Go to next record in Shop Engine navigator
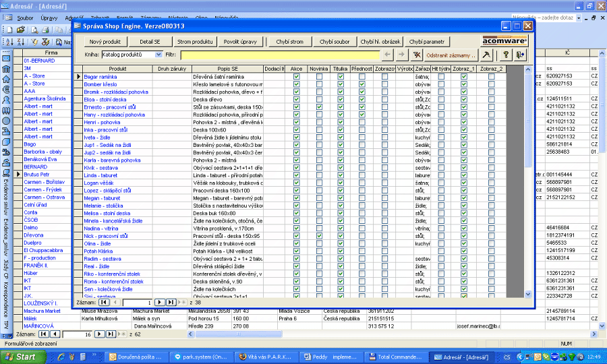This screenshot has width=607, height=364. [x=159, y=303]
